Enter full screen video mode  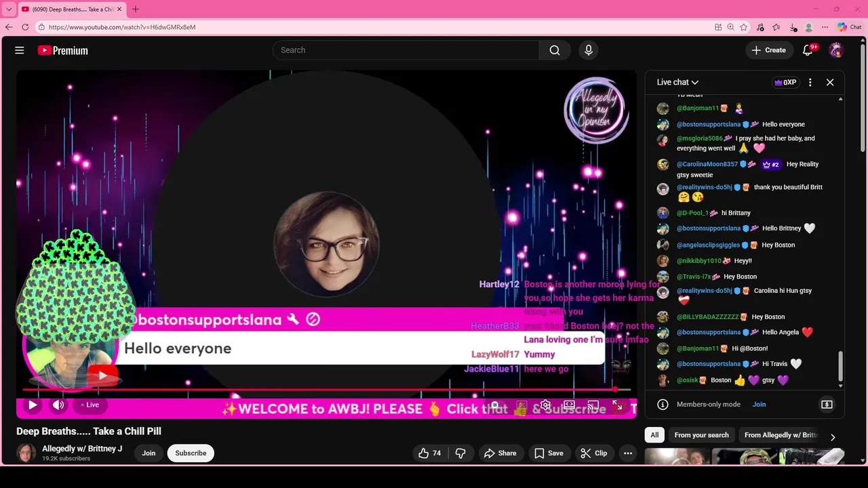pos(617,405)
